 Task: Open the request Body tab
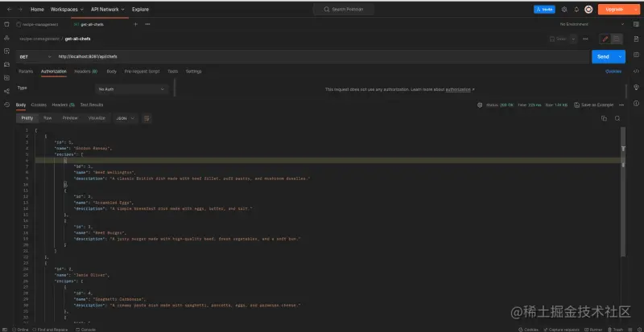112,72
